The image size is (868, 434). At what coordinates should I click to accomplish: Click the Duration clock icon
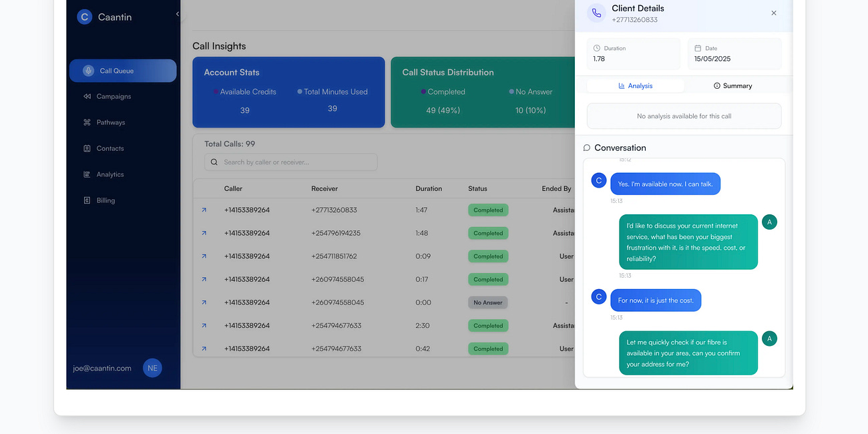pos(597,48)
